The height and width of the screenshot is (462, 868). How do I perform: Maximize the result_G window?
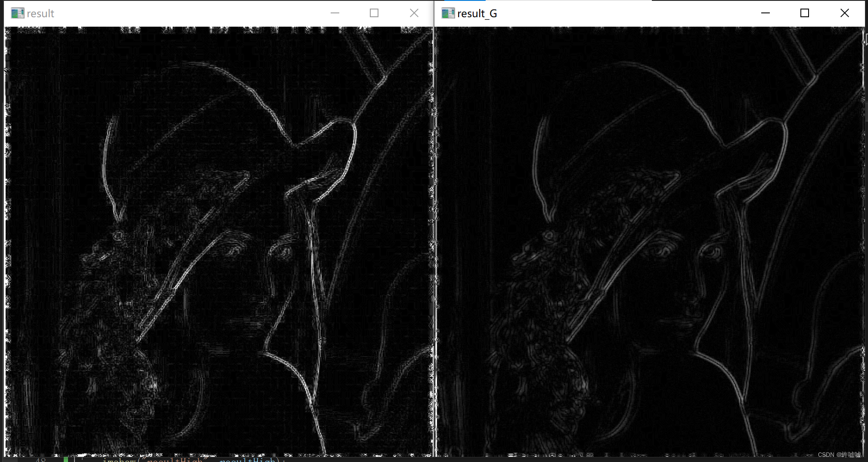point(805,13)
